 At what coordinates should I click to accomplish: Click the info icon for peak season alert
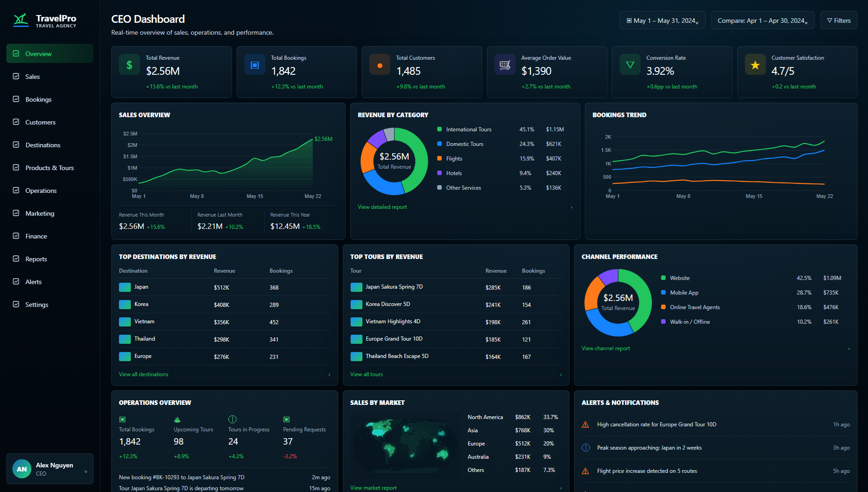[586, 448]
